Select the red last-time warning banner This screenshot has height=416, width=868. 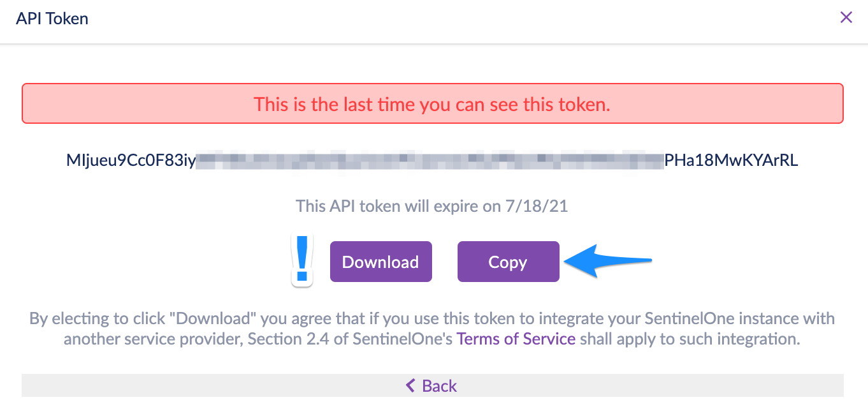click(x=432, y=103)
